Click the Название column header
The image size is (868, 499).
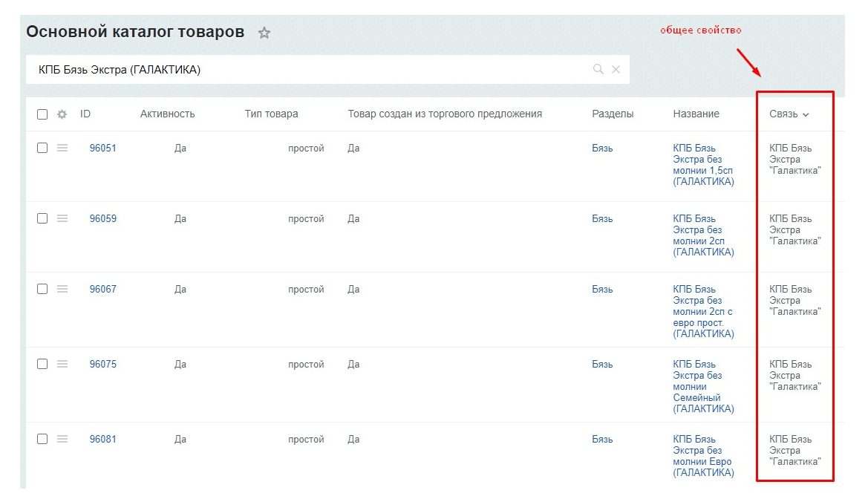(696, 114)
